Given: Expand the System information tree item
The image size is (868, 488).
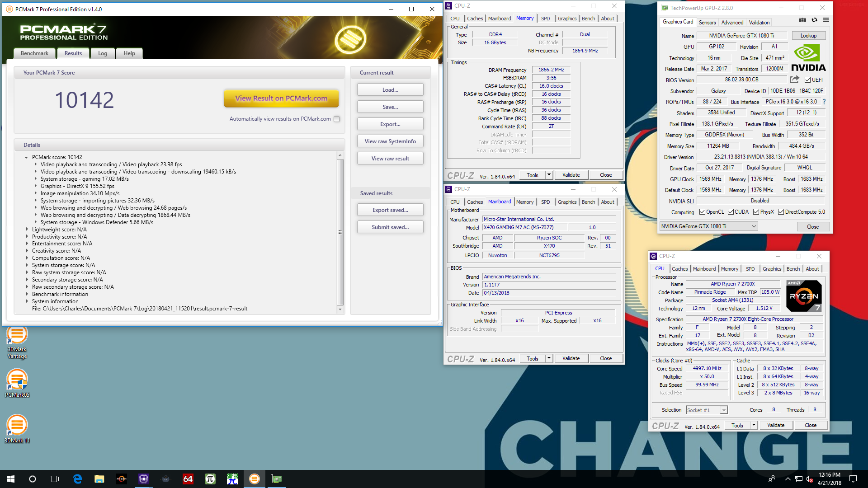Looking at the screenshot, I should (27, 301).
